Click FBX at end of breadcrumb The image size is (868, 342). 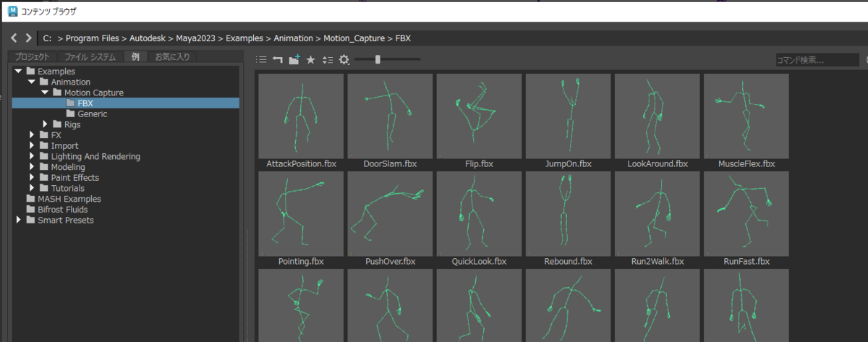(x=403, y=38)
